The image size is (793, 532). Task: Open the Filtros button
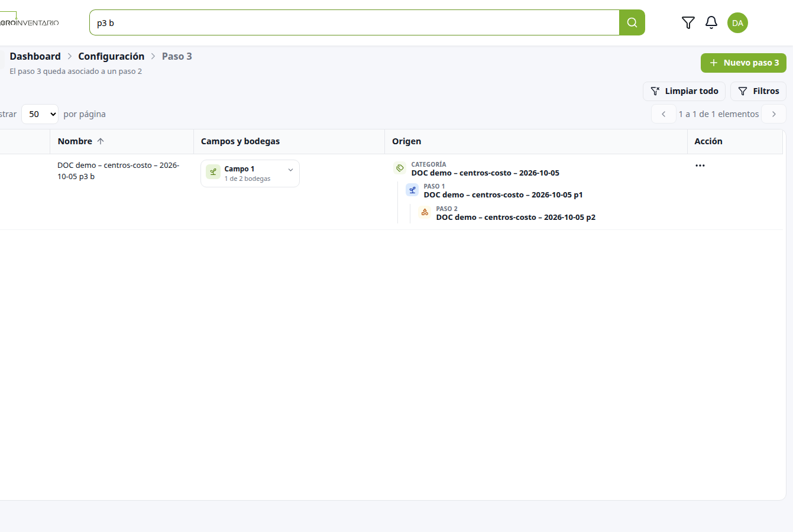point(758,91)
